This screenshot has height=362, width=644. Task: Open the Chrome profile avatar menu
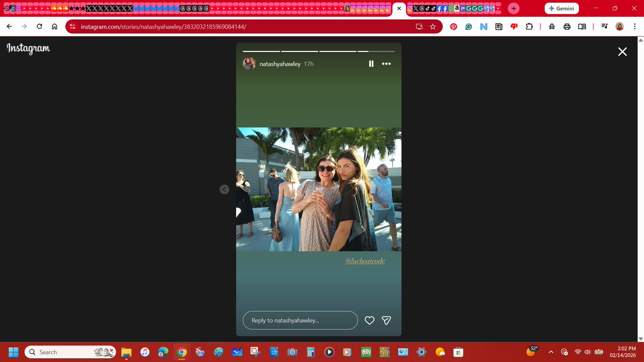[620, 26]
